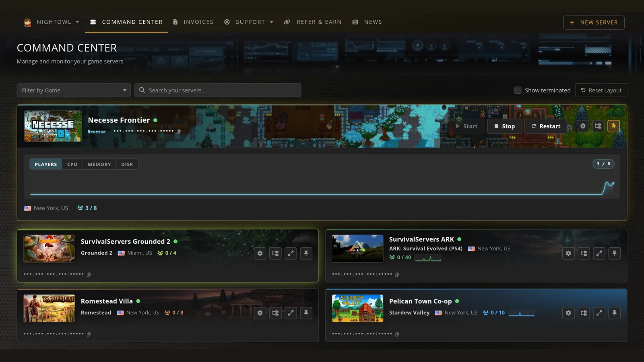Expand Support menu dropdown
The image size is (644, 362).
coord(249,22)
